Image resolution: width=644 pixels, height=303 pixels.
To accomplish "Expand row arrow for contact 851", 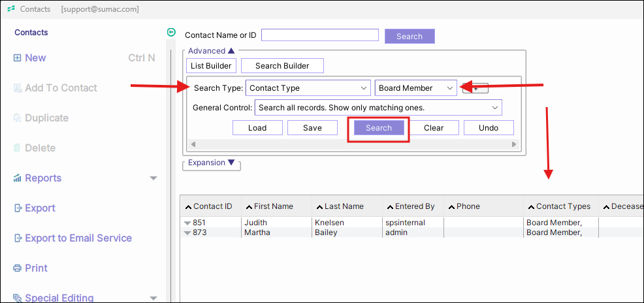I will (x=187, y=223).
